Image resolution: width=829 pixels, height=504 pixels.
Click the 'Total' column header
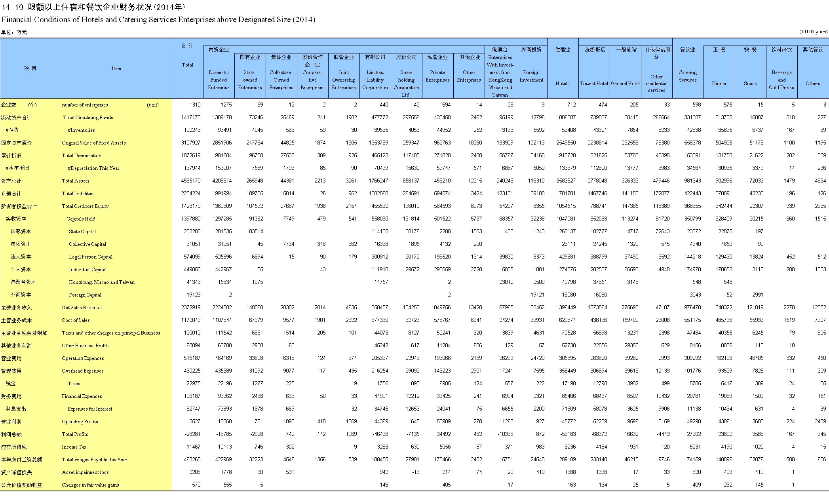coord(187,65)
